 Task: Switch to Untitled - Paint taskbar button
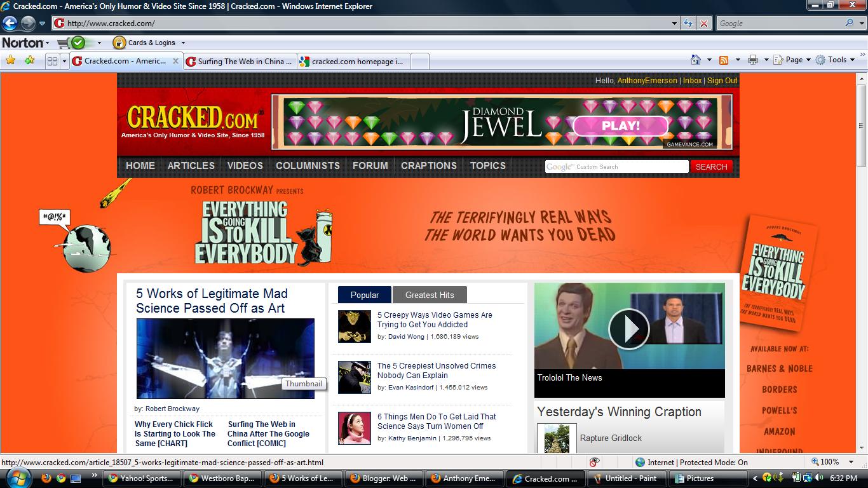pyautogui.click(x=625, y=478)
